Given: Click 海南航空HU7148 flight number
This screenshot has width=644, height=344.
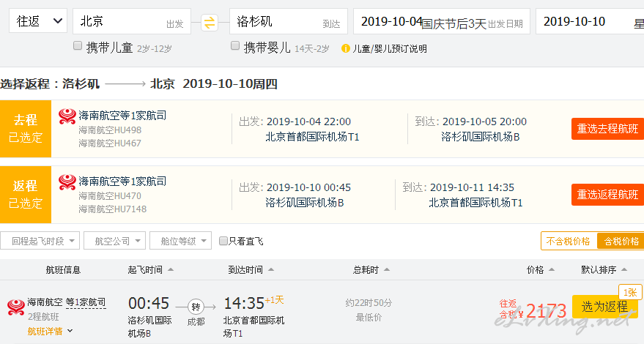Looking at the screenshot, I should pos(113,209).
